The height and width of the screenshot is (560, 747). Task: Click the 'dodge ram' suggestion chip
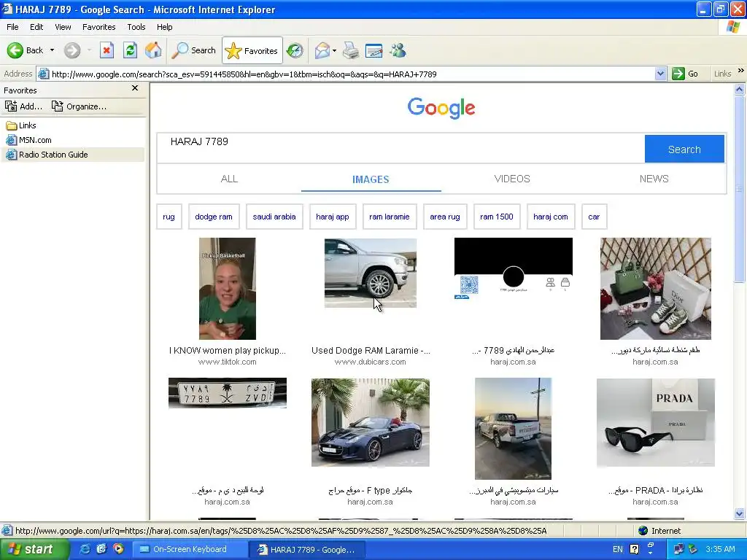[x=214, y=217]
